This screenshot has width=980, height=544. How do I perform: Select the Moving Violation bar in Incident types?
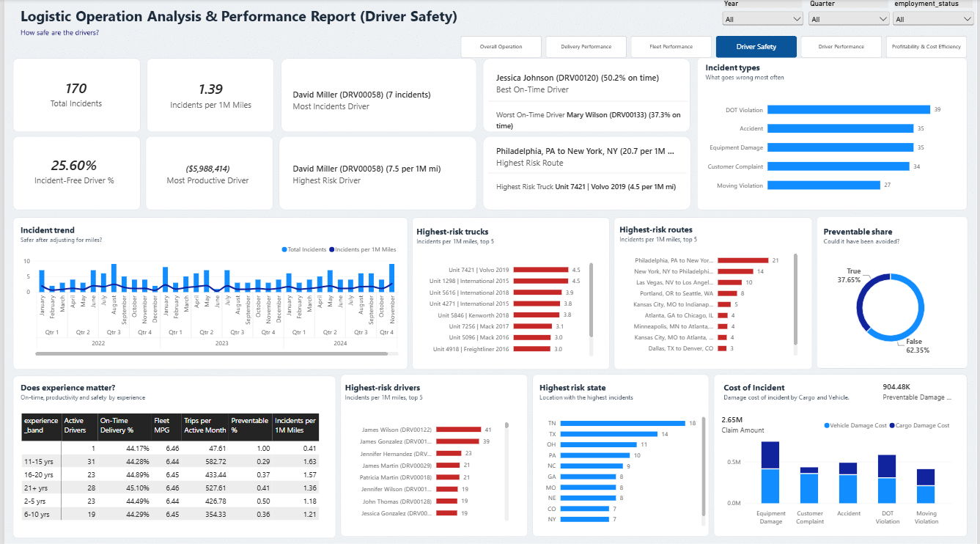point(825,185)
